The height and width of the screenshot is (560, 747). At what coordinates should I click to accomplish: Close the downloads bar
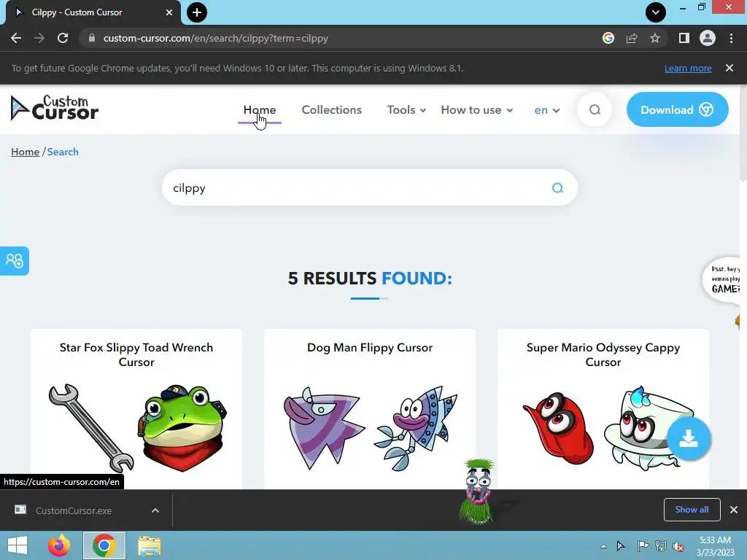coord(734,510)
